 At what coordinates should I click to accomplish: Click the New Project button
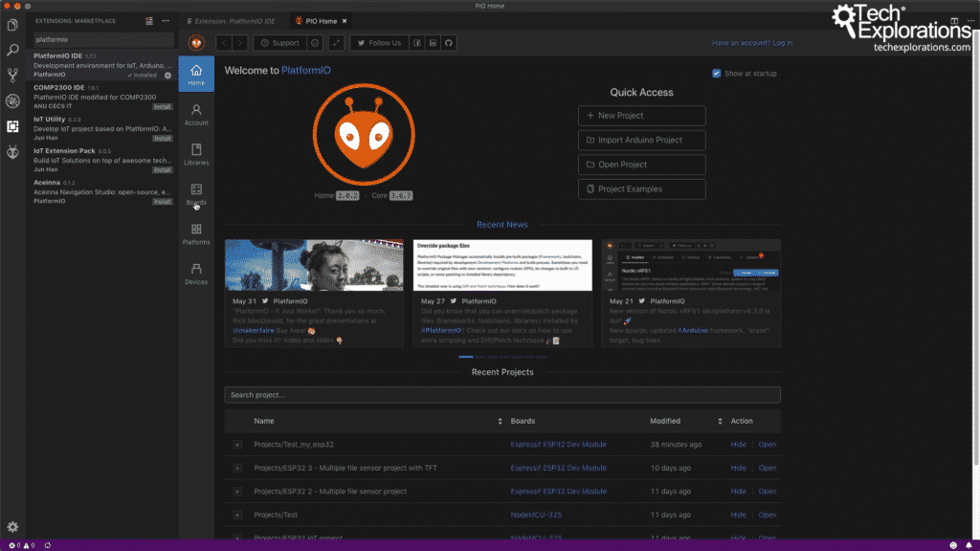point(642,116)
